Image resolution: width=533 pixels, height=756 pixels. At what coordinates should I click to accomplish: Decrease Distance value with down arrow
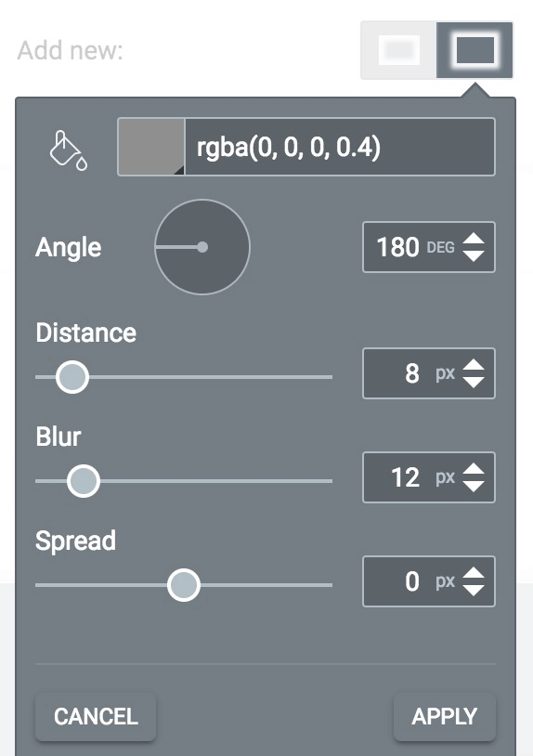click(x=474, y=382)
